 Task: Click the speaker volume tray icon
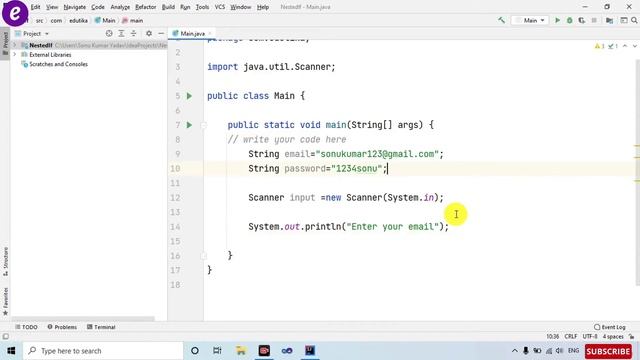pos(560,351)
